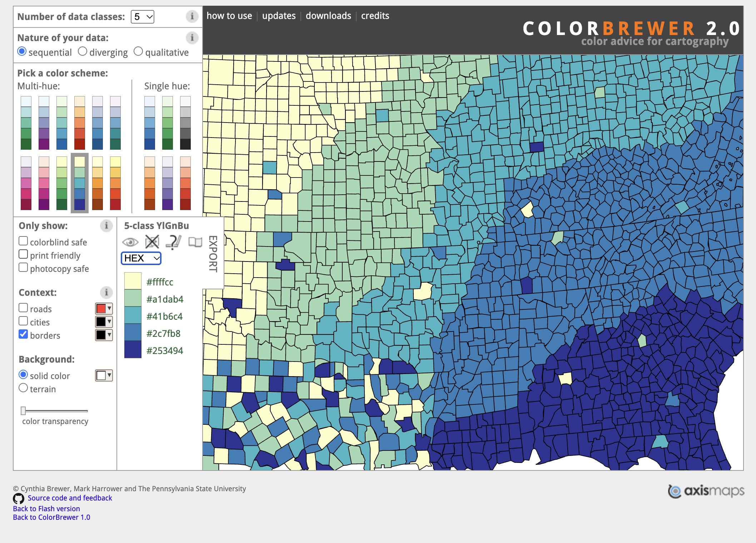This screenshot has height=543, width=756.
Task: Open the info icon next to Only show
Action: pyautogui.click(x=106, y=225)
